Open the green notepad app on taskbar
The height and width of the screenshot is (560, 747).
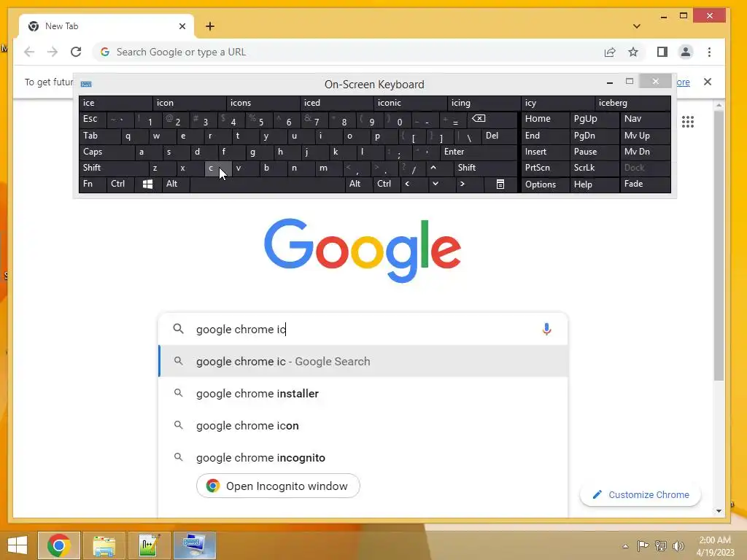pos(149,545)
